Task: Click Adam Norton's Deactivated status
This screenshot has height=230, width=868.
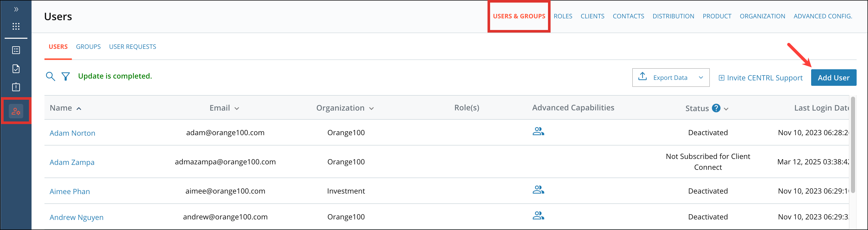Action: [708, 133]
